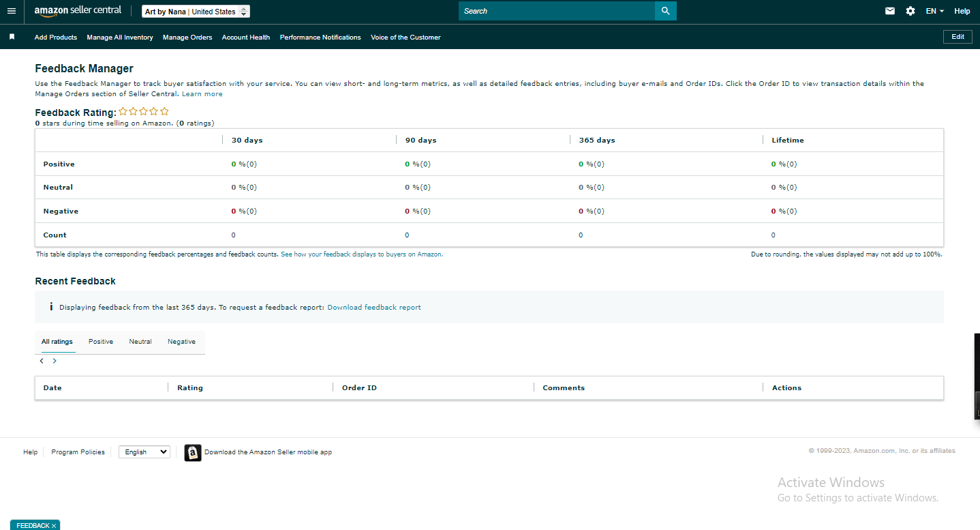Click Lifetime Negative count (0)

(x=792, y=211)
